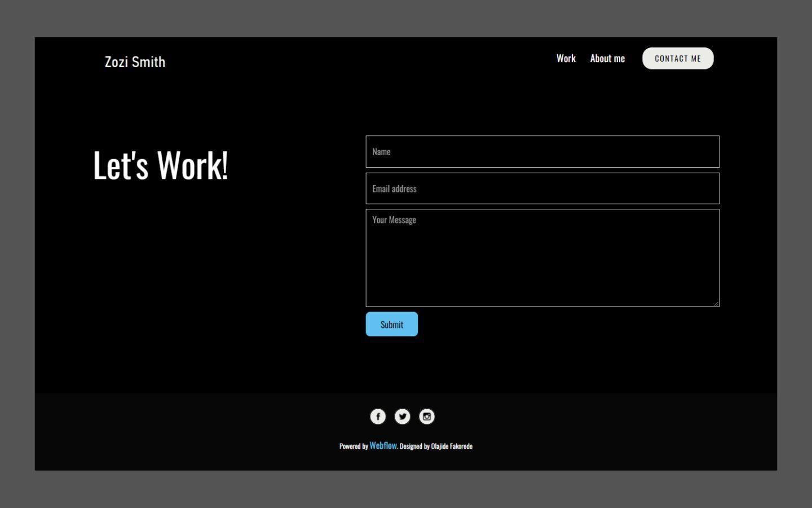Open the Webflow link in the footer
The height and width of the screenshot is (508, 812).
click(x=383, y=446)
